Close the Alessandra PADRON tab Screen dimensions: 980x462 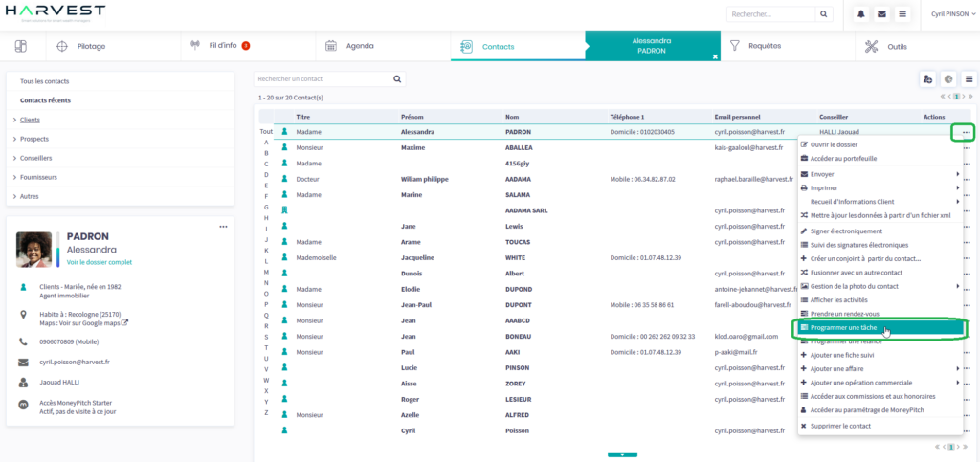(x=714, y=56)
